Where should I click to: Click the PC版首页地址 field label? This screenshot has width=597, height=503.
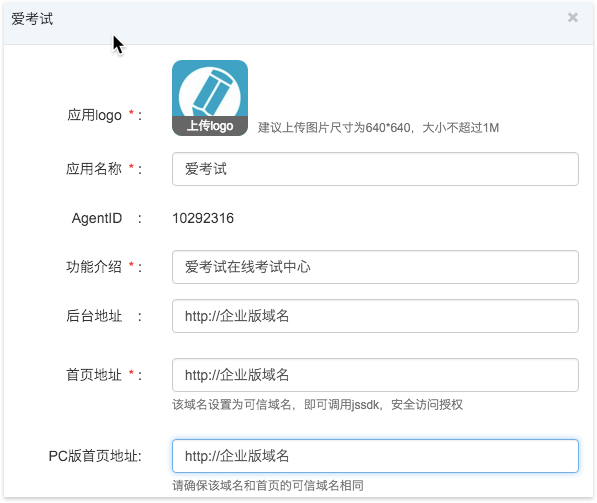tap(94, 456)
